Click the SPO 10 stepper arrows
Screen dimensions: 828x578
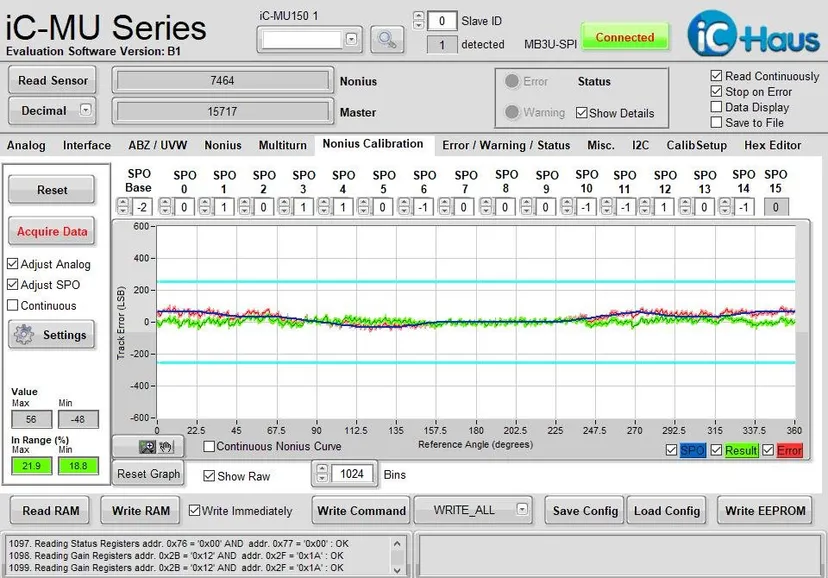click(x=567, y=206)
